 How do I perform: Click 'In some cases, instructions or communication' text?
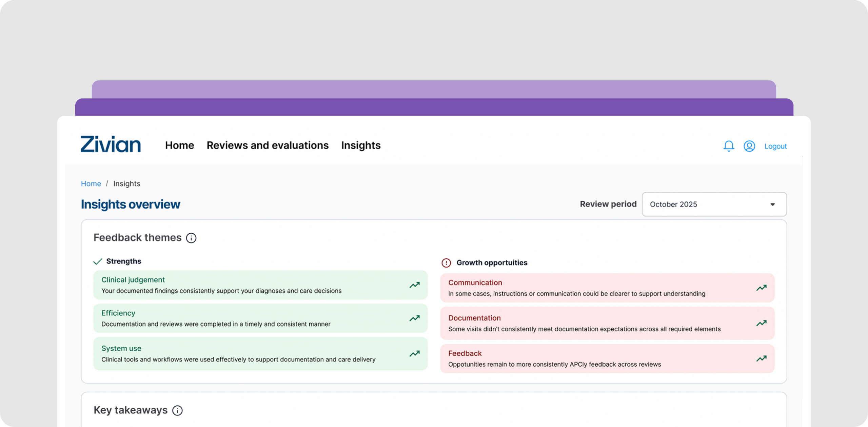pos(577,294)
